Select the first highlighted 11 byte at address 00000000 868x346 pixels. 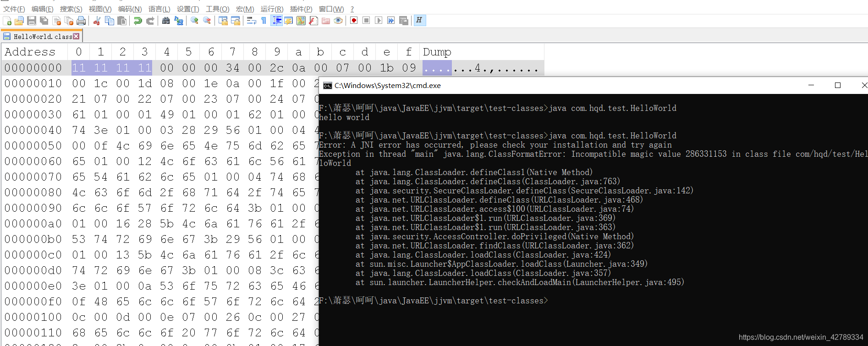(x=79, y=68)
